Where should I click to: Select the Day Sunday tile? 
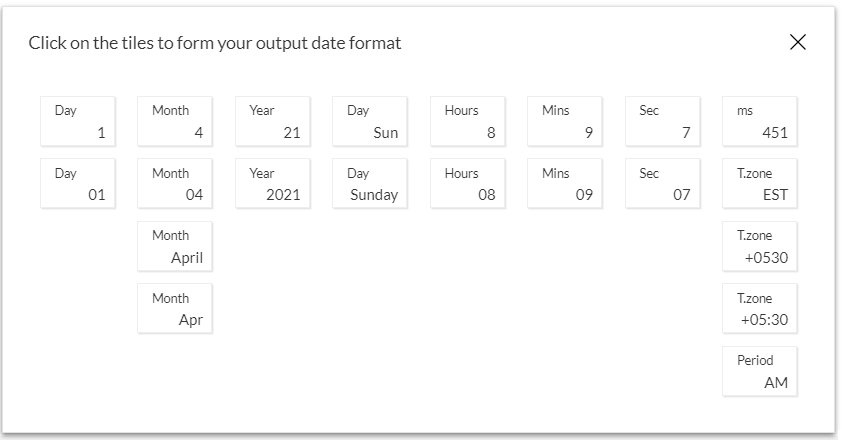point(370,184)
